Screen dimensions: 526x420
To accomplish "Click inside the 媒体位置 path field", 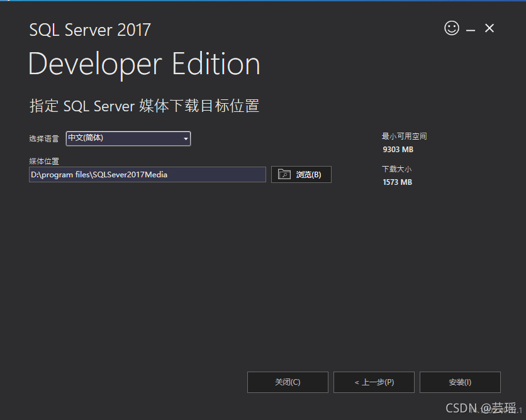I will [147, 175].
